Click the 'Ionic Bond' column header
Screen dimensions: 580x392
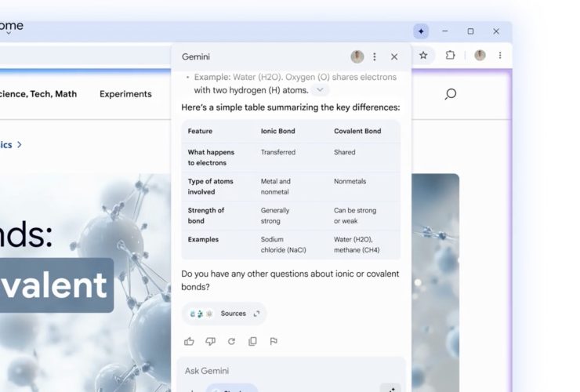coord(277,131)
